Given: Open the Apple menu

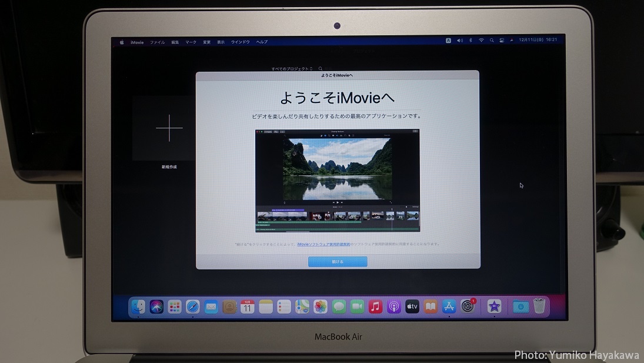Looking at the screenshot, I should [122, 42].
